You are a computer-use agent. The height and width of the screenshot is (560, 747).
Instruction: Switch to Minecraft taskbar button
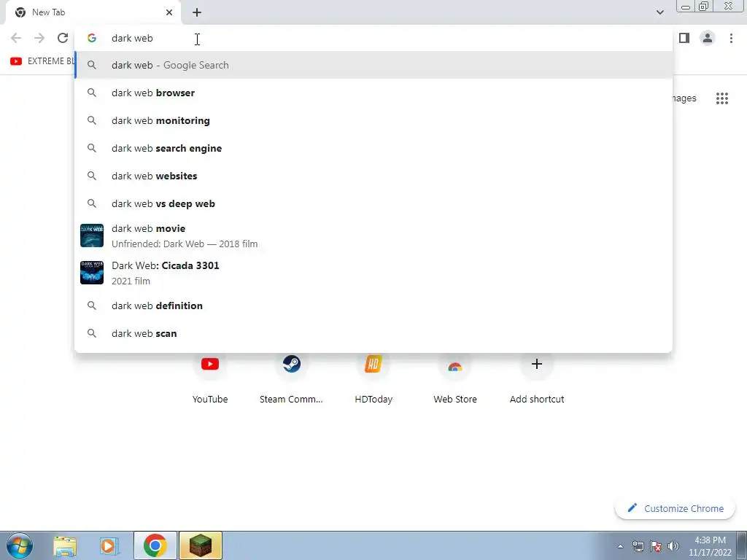201,545
